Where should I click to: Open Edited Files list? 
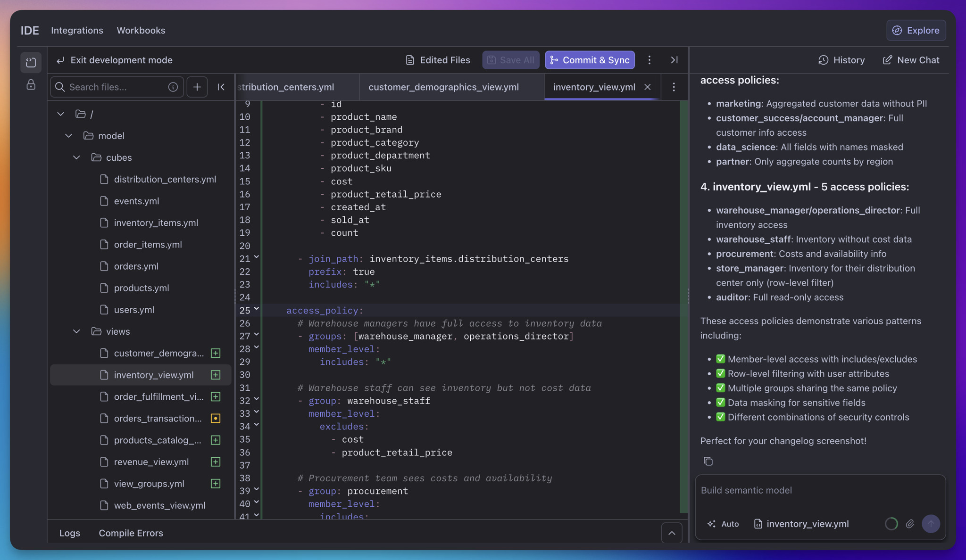[438, 60]
